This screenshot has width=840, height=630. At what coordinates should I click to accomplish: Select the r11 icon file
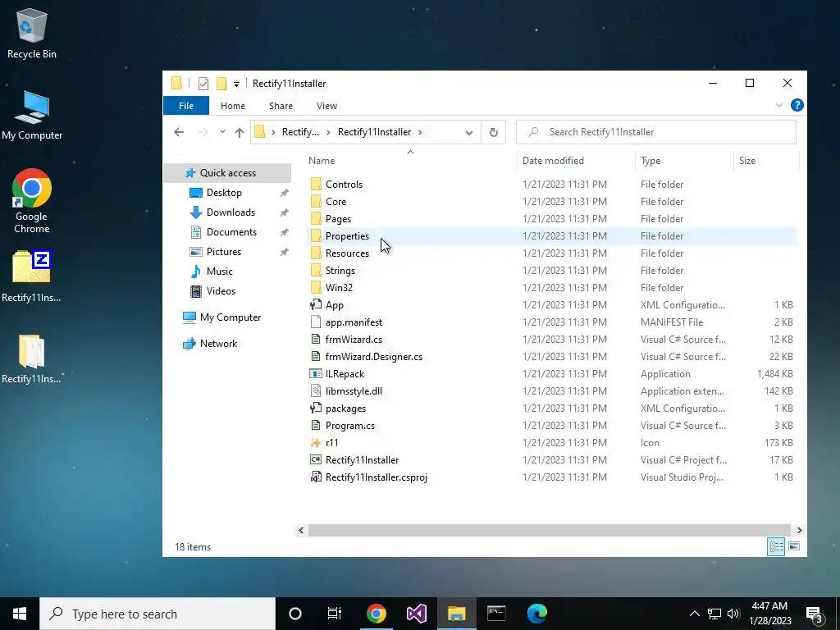(x=331, y=442)
